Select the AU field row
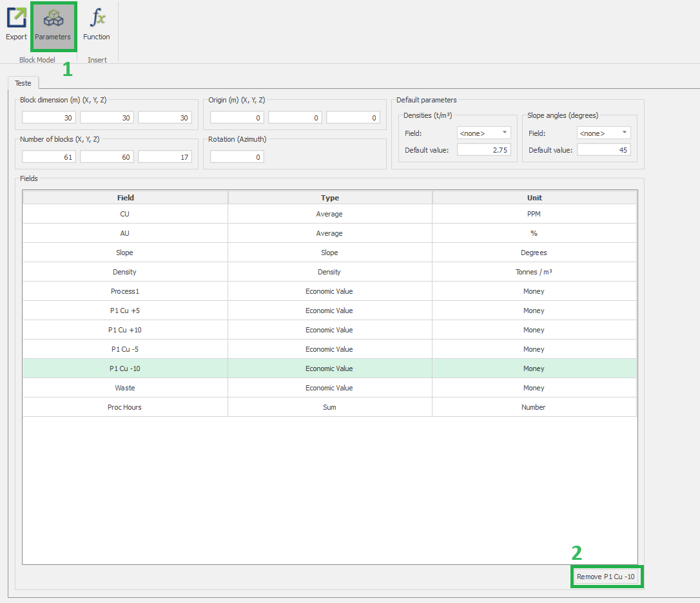 pyautogui.click(x=125, y=233)
